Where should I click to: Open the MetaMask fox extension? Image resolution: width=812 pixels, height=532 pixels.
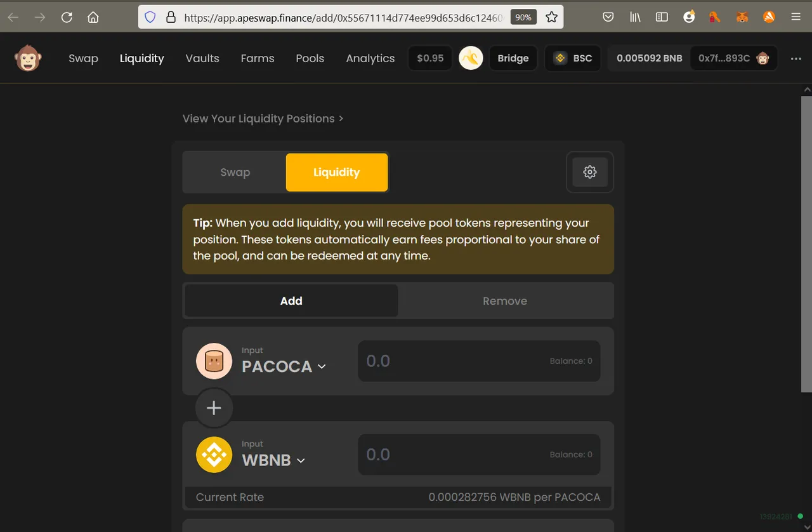coord(742,17)
